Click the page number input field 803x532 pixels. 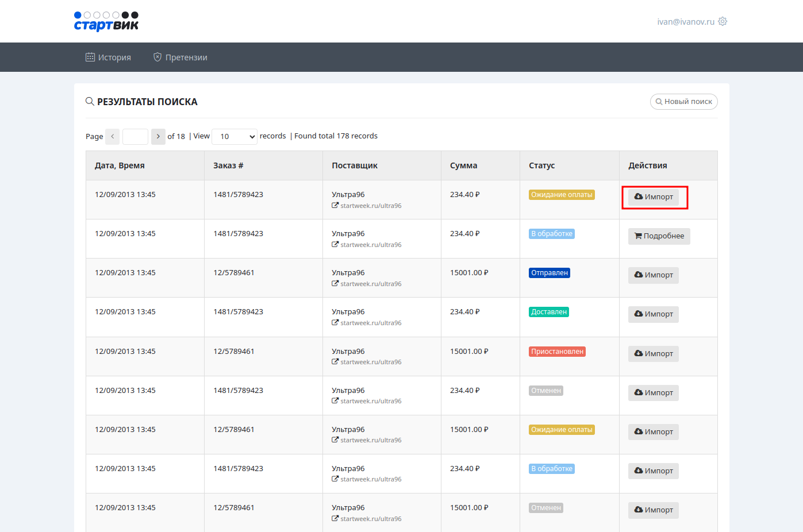[135, 137]
